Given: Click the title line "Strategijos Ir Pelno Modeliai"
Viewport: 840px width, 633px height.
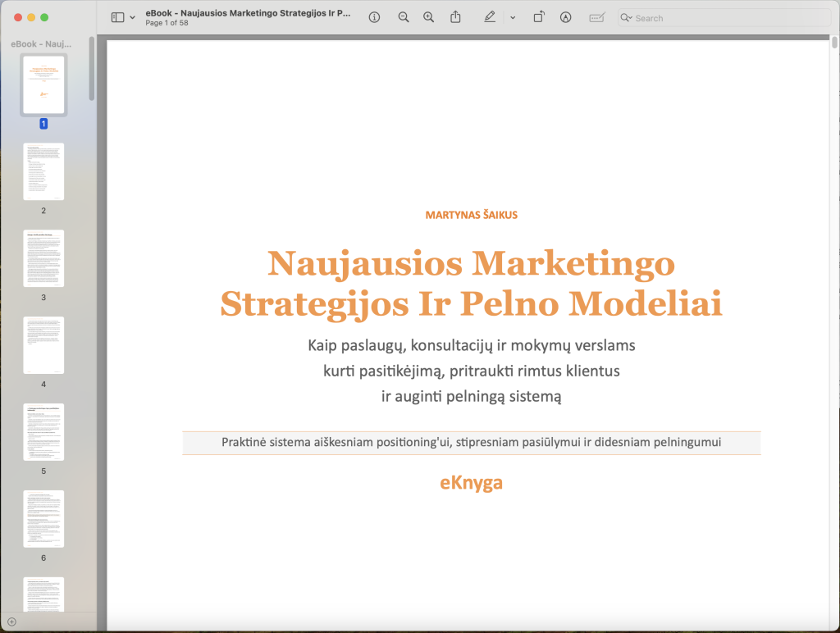Looking at the screenshot, I should point(472,303).
